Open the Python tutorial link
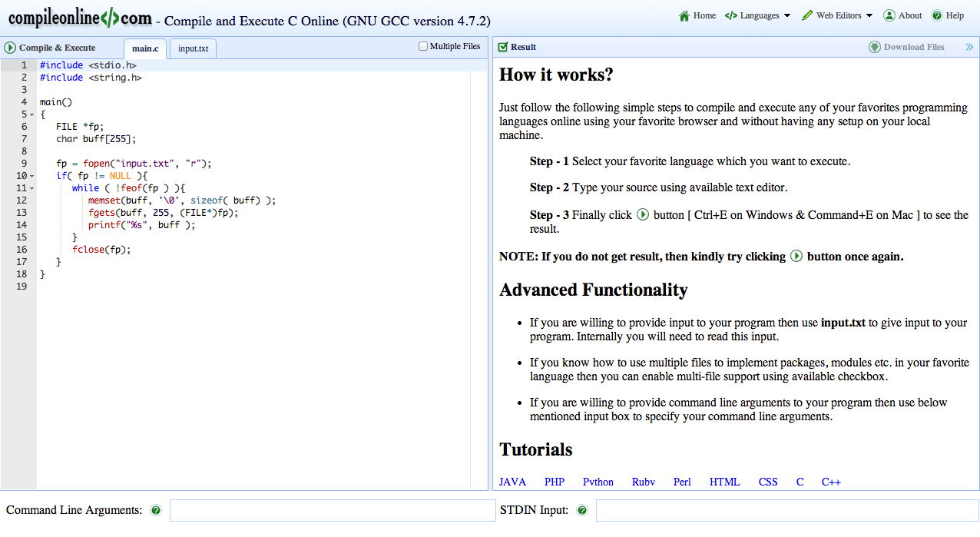Screen dimensions: 980x537 598,482
